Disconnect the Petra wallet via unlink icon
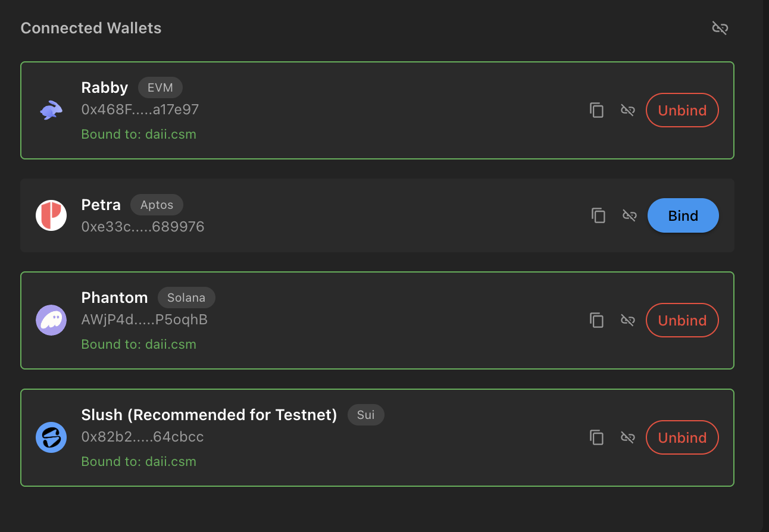 coord(630,215)
